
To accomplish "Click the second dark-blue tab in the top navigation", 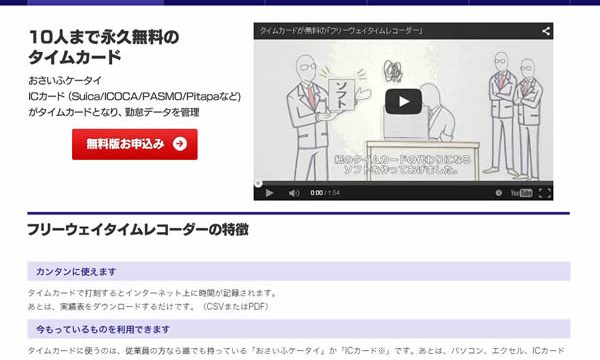I will tap(214, 2).
